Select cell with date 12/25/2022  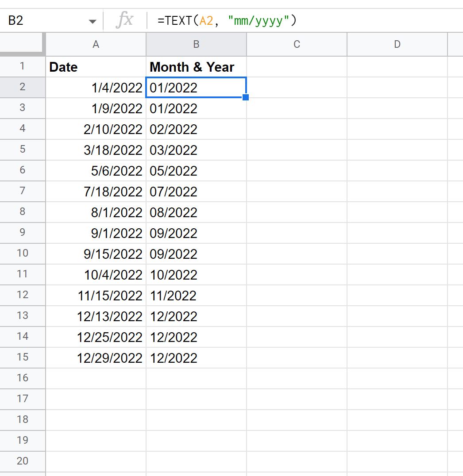tap(96, 337)
